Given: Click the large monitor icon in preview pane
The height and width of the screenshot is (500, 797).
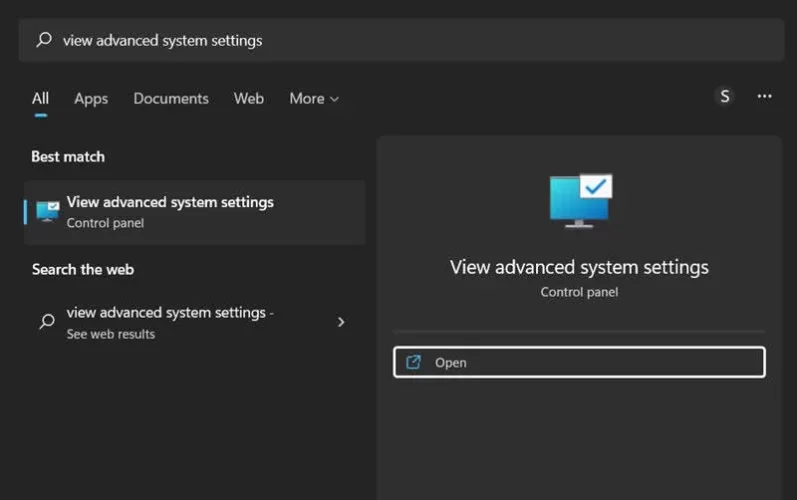Looking at the screenshot, I should point(580,201).
